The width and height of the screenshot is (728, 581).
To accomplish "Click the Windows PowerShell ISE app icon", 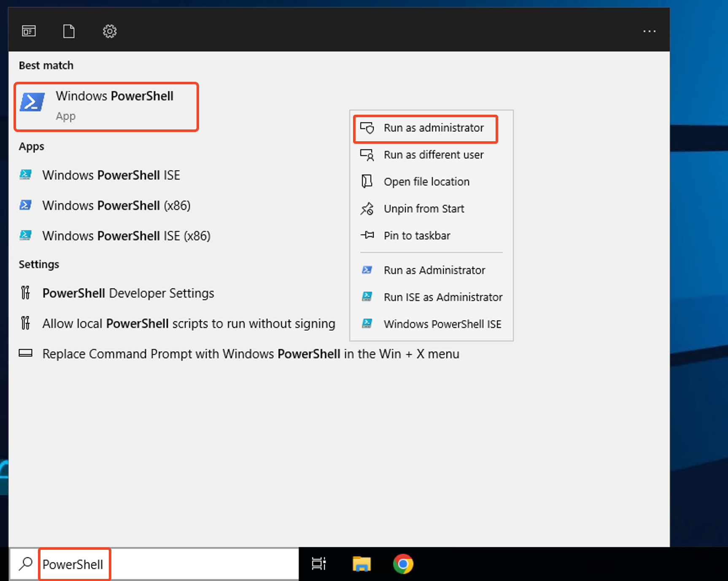I will click(x=25, y=175).
